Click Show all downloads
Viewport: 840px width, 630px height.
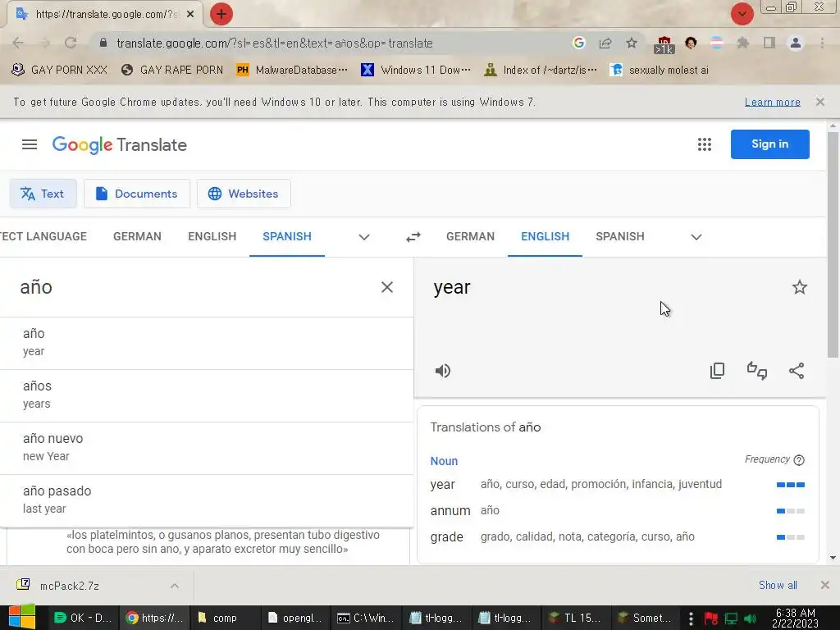(778, 585)
